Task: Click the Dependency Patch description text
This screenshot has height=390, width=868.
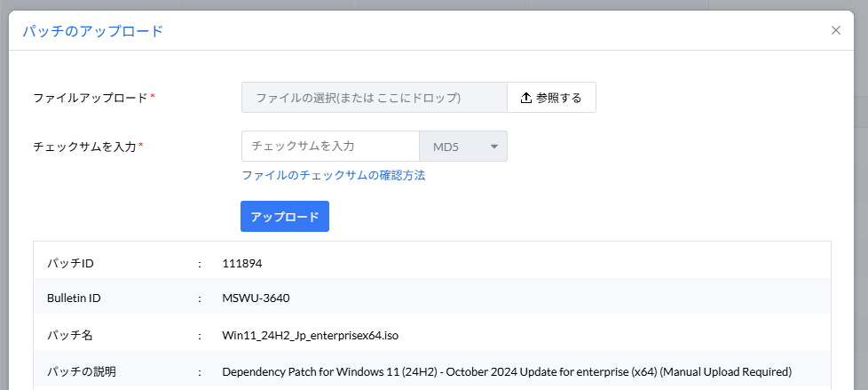Action: 506,370
